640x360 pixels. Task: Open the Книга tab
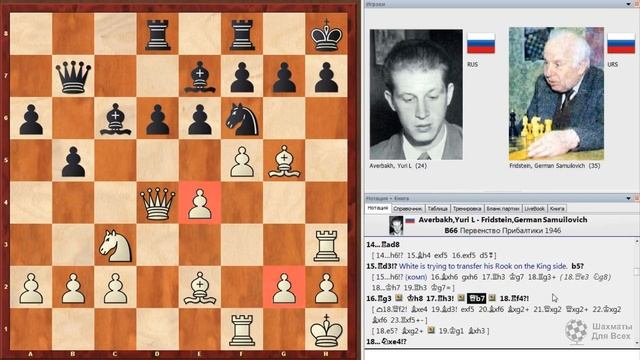coord(557,209)
